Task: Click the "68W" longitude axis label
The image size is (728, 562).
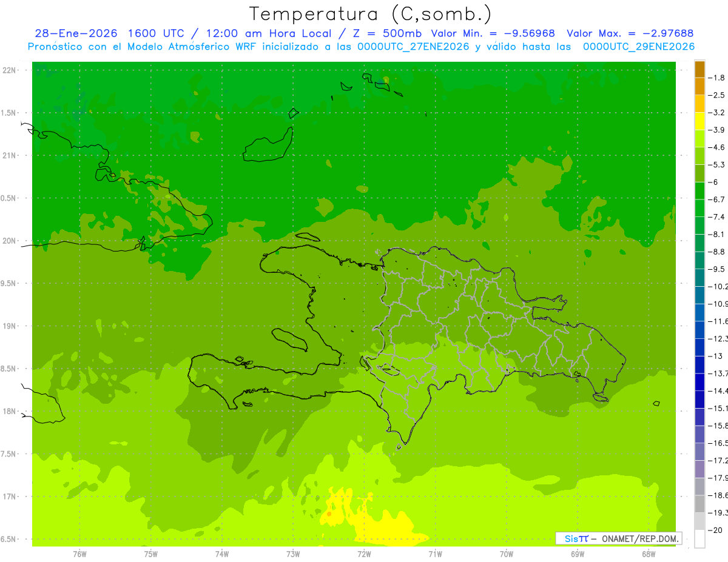Action: (x=649, y=554)
